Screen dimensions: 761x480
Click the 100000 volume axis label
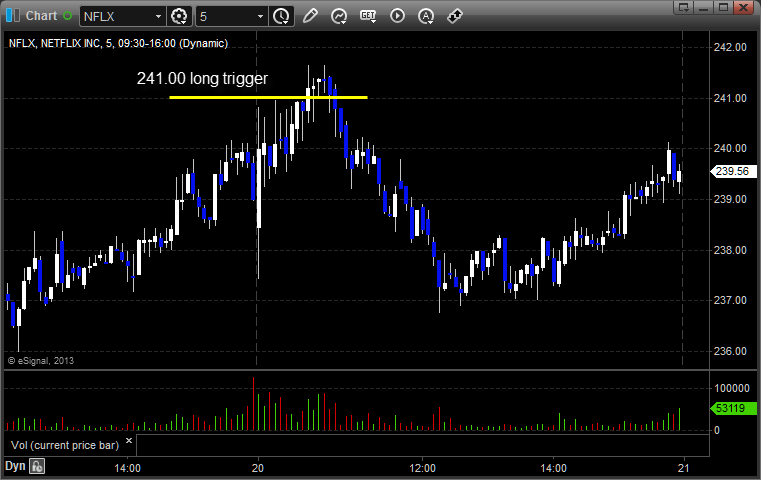[x=732, y=388]
